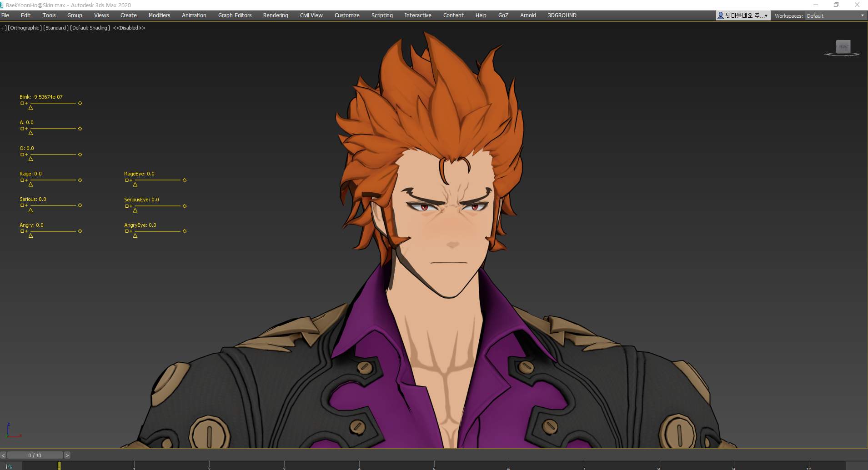Open the Mini Curve Editor icon
Screen dimensions: 868x470
tap(9, 466)
